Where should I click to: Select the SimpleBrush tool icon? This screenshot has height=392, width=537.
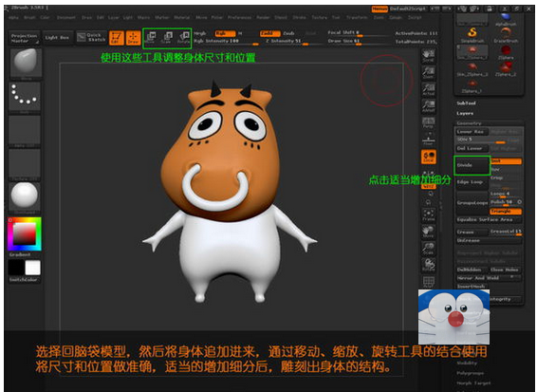[x=472, y=35]
